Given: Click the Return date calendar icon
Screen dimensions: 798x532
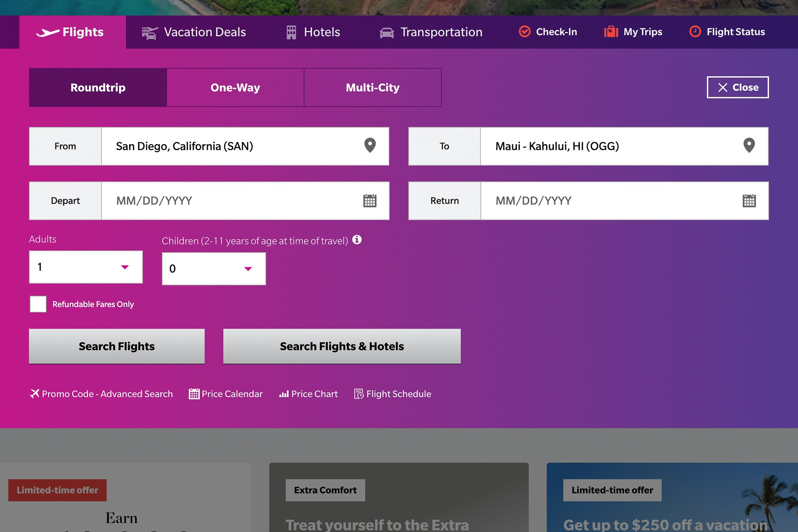Looking at the screenshot, I should 749,200.
